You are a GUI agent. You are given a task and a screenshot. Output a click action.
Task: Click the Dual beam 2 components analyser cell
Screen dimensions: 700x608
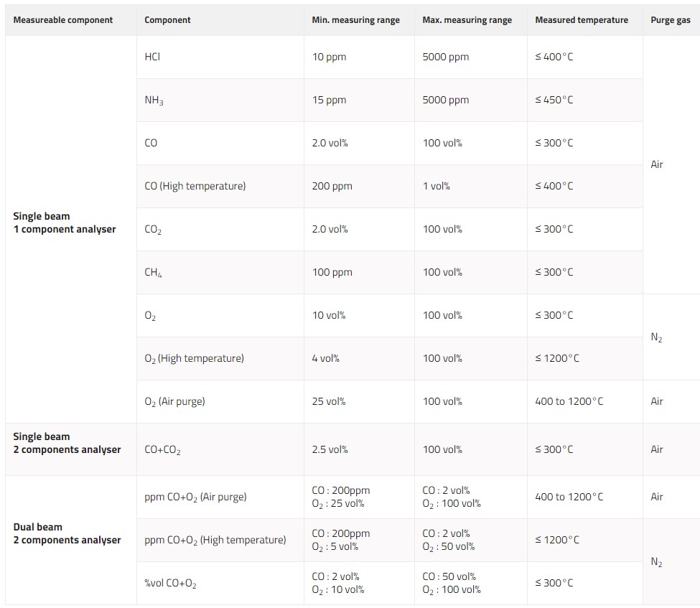click(67, 533)
